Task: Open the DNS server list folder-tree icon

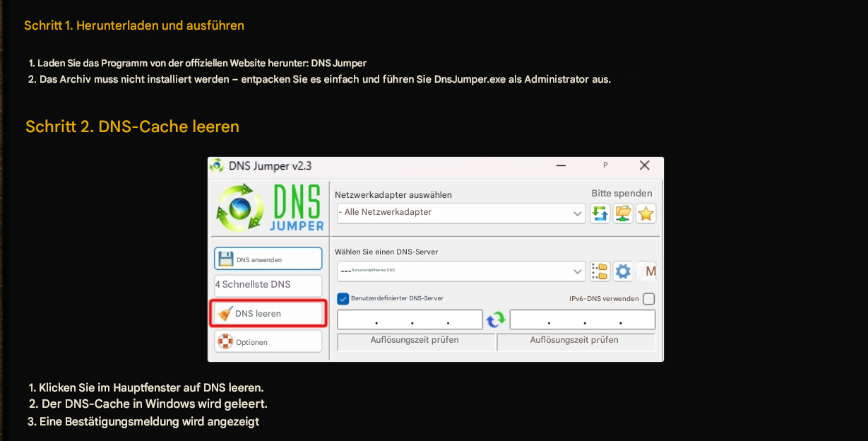Action: pos(600,271)
